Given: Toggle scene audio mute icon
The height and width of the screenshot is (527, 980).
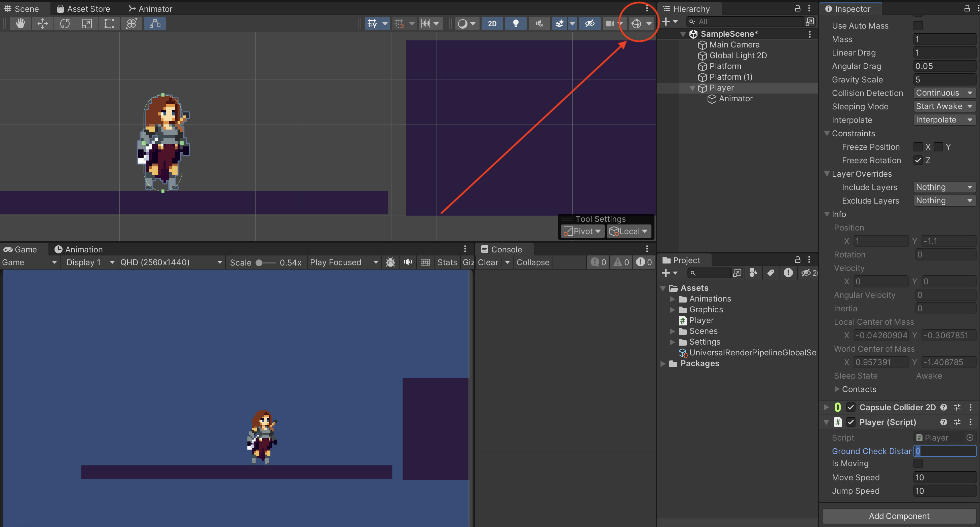Looking at the screenshot, I should (x=539, y=24).
